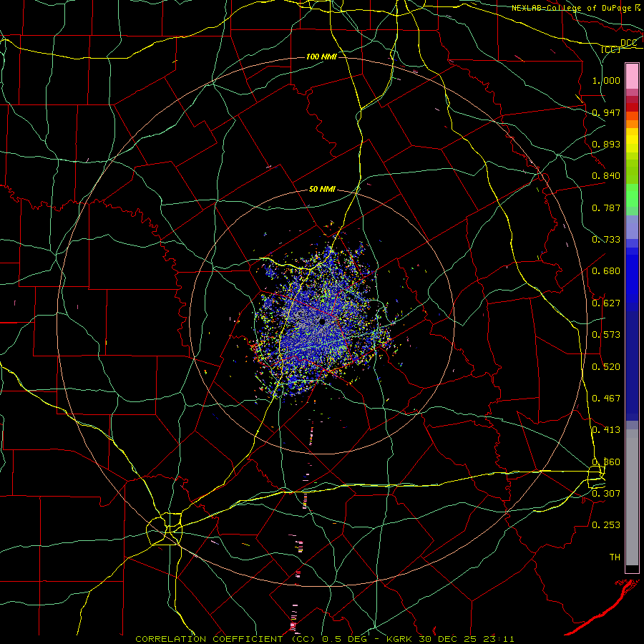This screenshot has height=644, width=644.
Task: Click the pink color band at 1.000
Action: click(632, 77)
